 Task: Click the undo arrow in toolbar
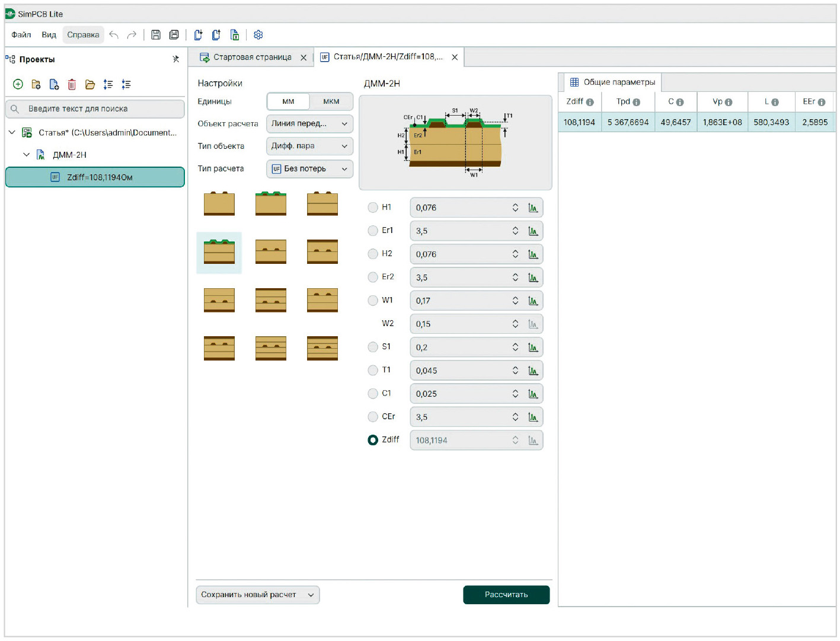point(114,35)
